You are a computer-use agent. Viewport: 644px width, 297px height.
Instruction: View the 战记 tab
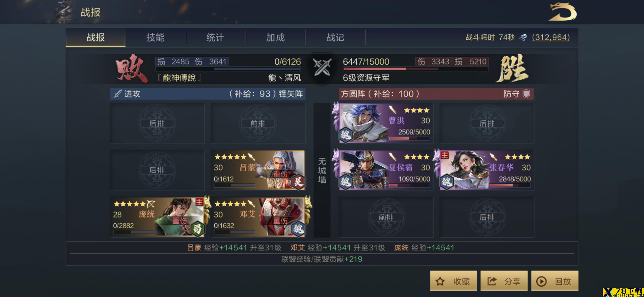[x=335, y=37]
